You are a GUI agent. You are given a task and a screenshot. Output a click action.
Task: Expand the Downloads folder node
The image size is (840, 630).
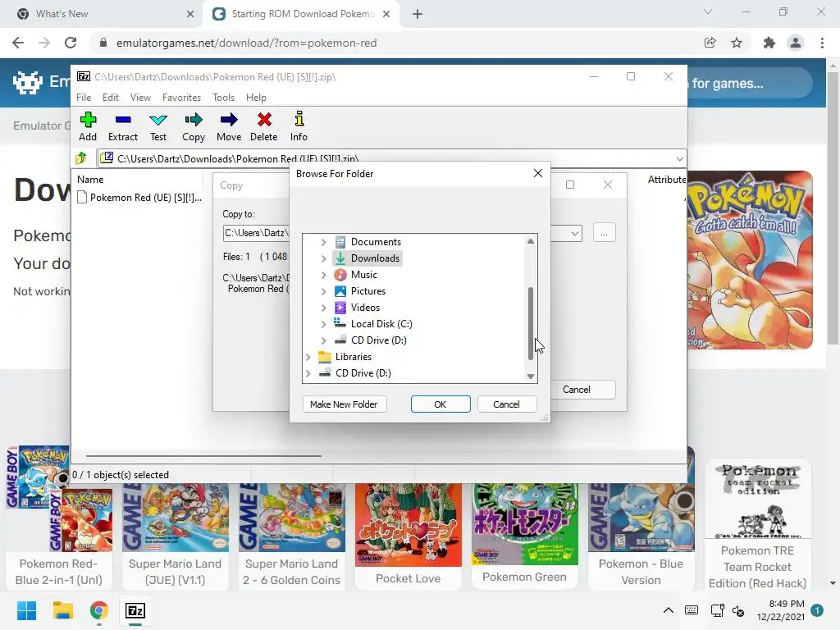point(323,258)
